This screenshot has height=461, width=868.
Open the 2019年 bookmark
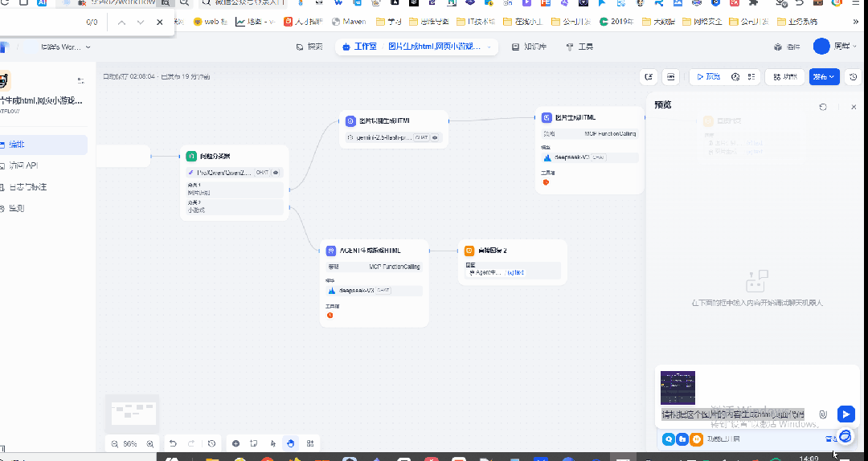coord(616,22)
